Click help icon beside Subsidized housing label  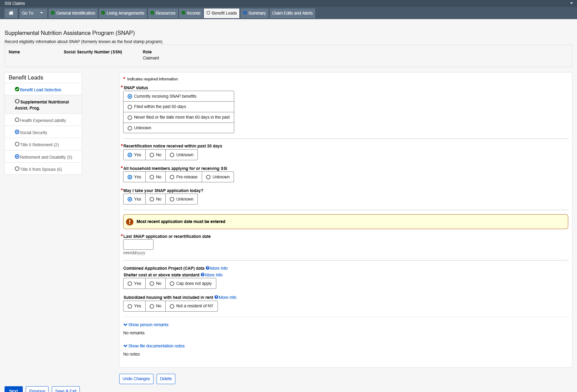(x=216, y=297)
